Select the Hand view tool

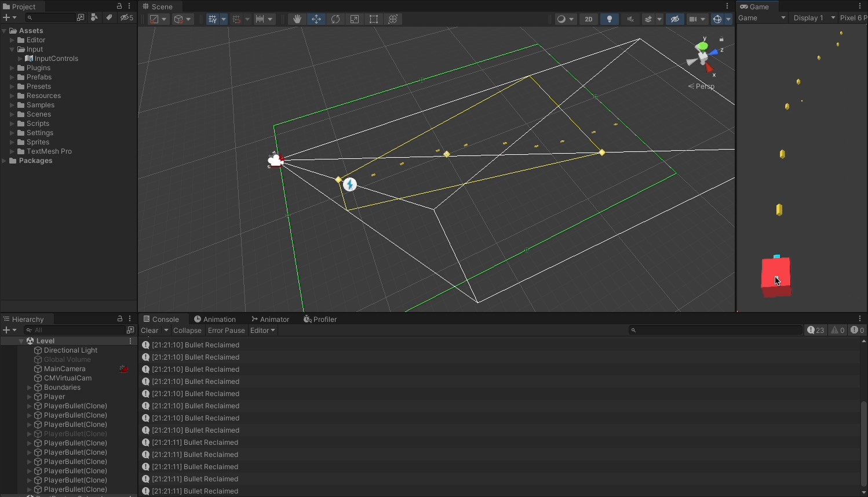tap(297, 19)
